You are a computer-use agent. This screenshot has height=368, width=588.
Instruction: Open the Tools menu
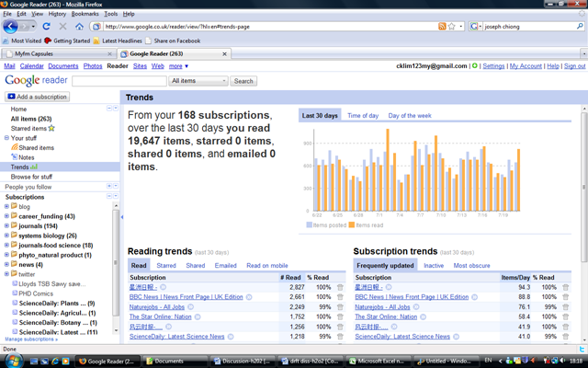[110, 14]
